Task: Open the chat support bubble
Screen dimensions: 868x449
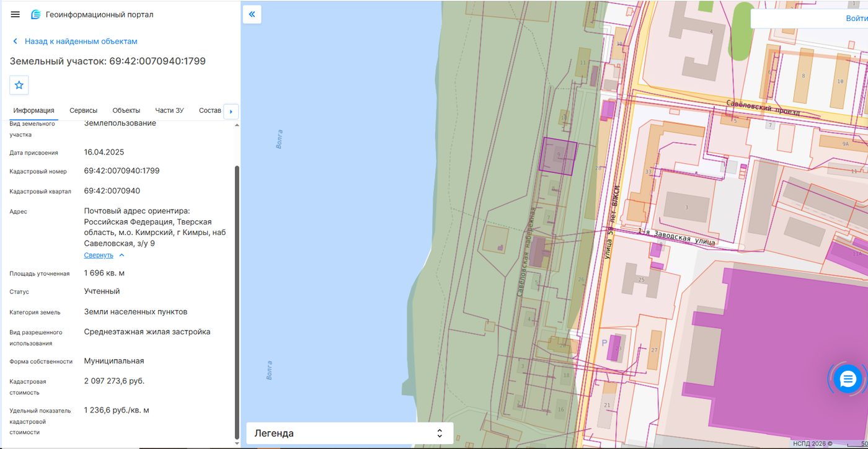Action: point(848,378)
